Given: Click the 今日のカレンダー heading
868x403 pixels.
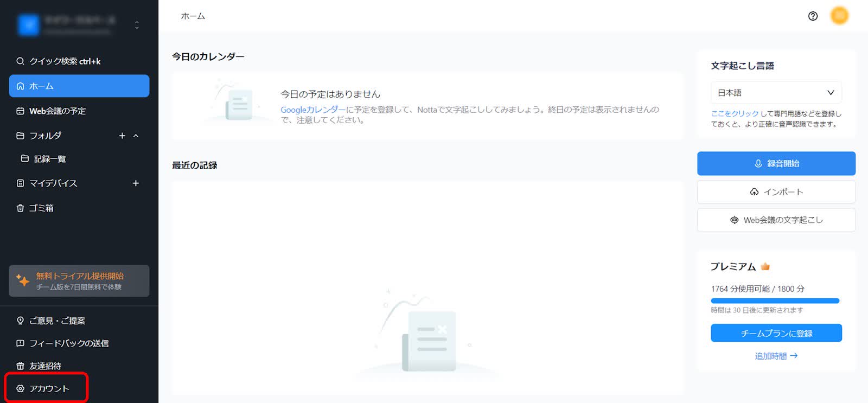Looking at the screenshot, I should 208,56.
